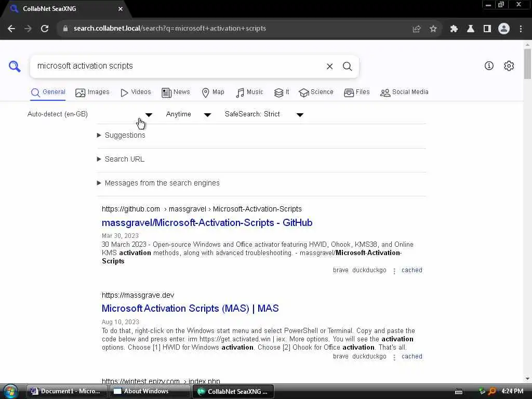Click the green tray network icon

(482, 391)
